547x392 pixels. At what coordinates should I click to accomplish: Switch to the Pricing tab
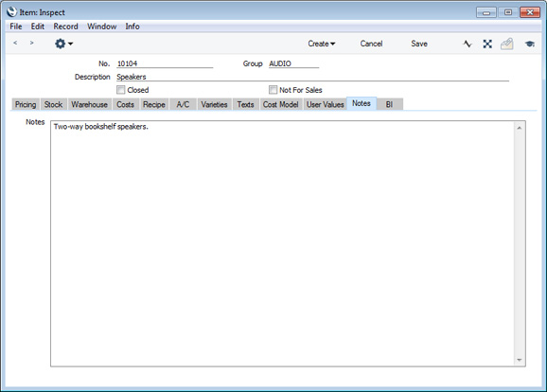[26, 104]
